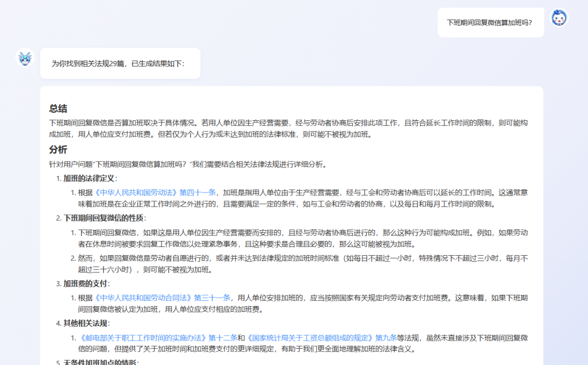Click the summary paragraph under 总结

pos(294,125)
